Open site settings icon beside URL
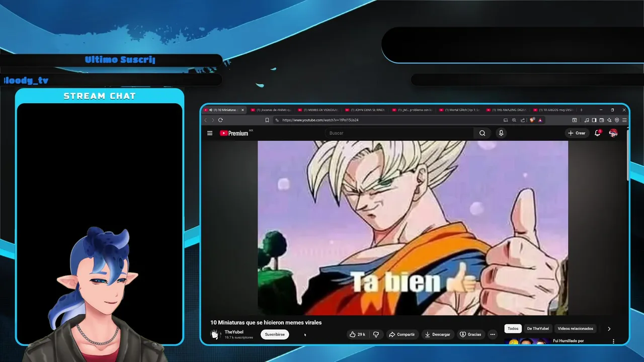This screenshot has width=644, height=362. pyautogui.click(x=277, y=120)
